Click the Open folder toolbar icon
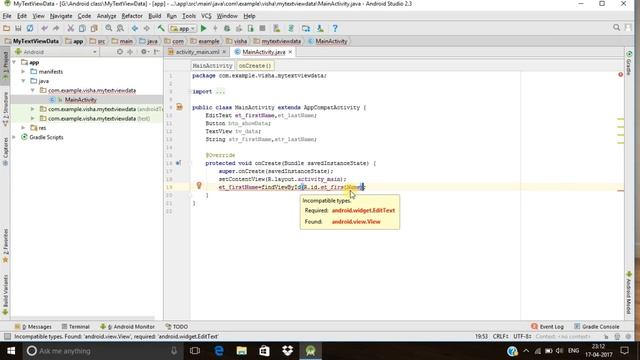640x360 pixels. point(7,29)
